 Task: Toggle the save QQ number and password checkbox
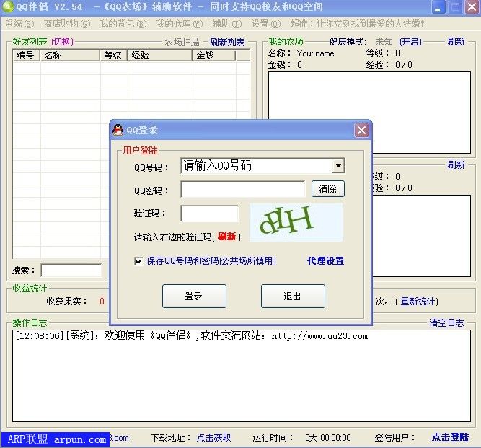tap(138, 261)
